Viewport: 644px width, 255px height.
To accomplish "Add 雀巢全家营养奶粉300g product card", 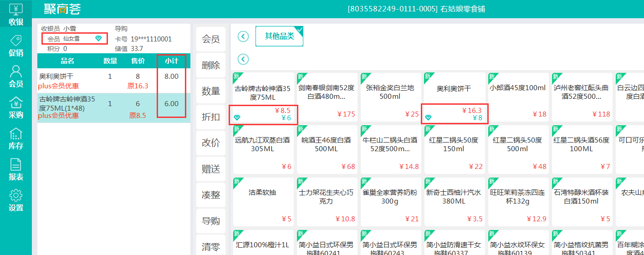I will (x=390, y=202).
